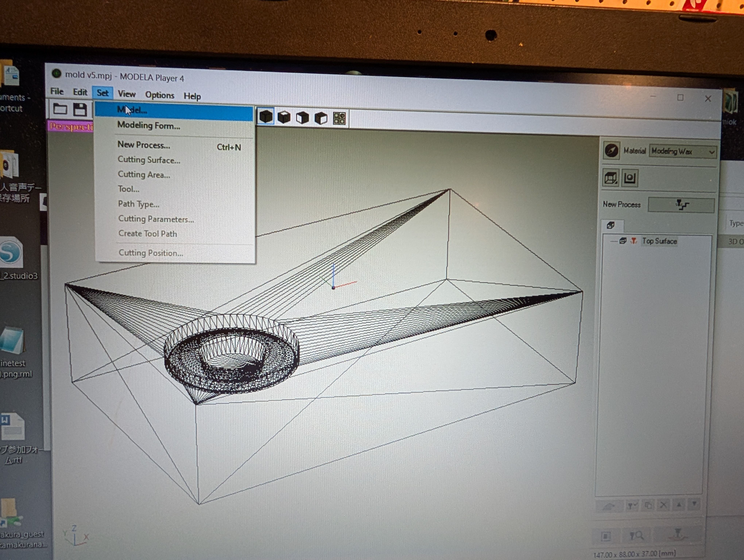The height and width of the screenshot is (560, 744).
Task: Open the File menu
Action: pos(57,91)
